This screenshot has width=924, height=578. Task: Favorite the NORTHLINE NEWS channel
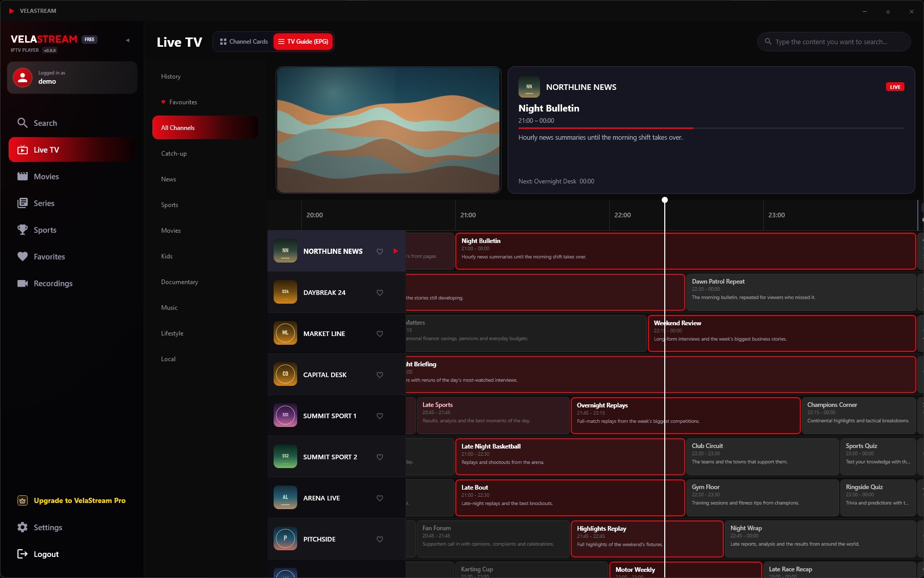pyautogui.click(x=380, y=251)
